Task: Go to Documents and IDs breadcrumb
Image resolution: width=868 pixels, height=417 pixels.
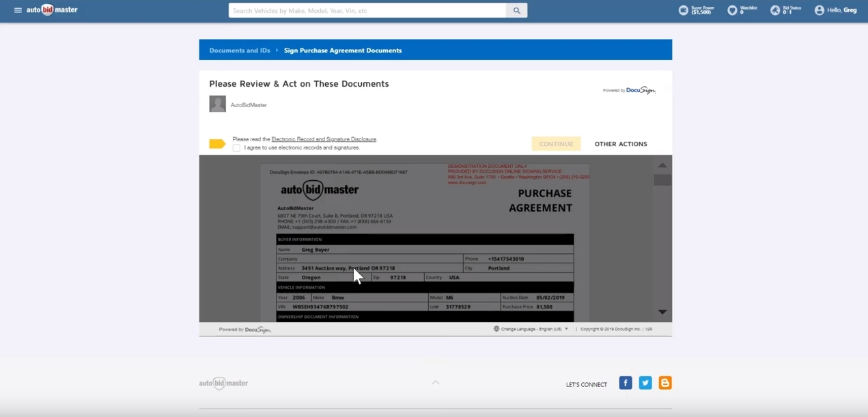Action: click(x=239, y=51)
